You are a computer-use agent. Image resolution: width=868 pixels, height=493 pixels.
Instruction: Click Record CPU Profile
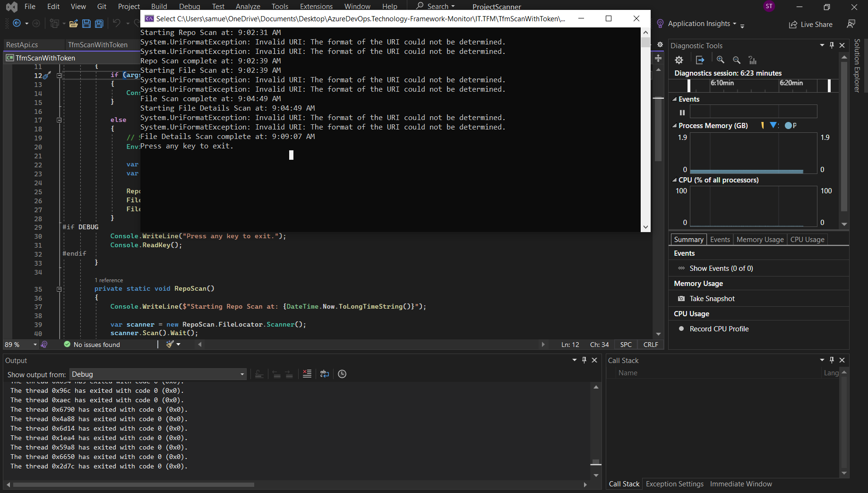coord(719,329)
